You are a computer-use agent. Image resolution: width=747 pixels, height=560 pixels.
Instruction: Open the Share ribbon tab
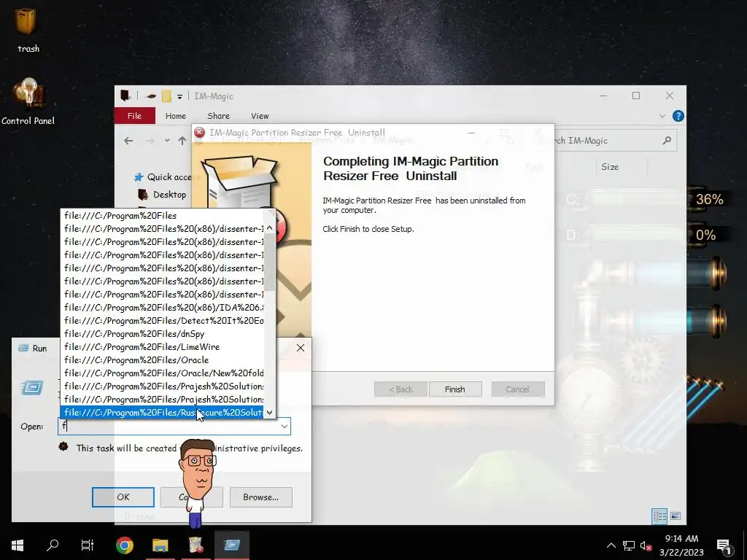click(218, 116)
